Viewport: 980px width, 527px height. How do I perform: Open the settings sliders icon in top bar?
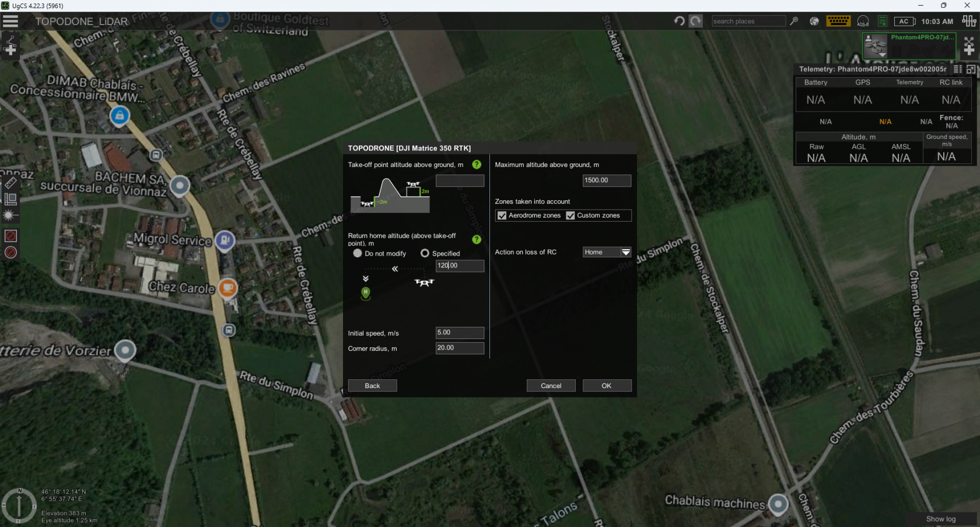pyautogui.click(x=969, y=21)
